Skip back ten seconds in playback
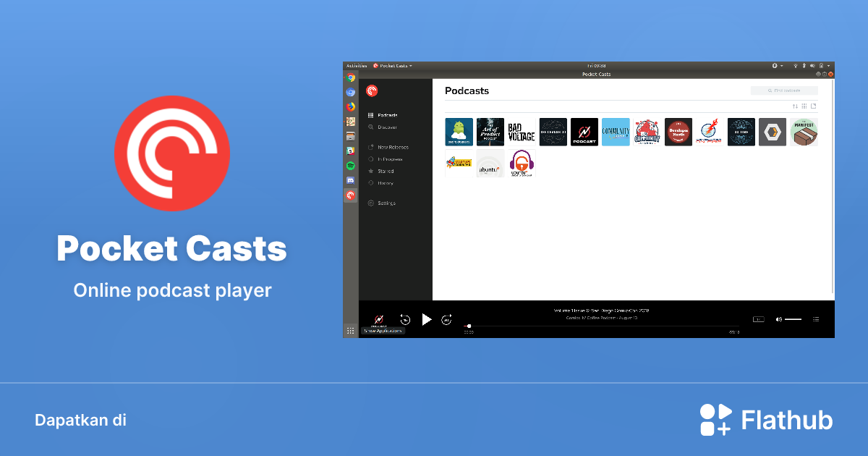The image size is (868, 456). tap(404, 319)
